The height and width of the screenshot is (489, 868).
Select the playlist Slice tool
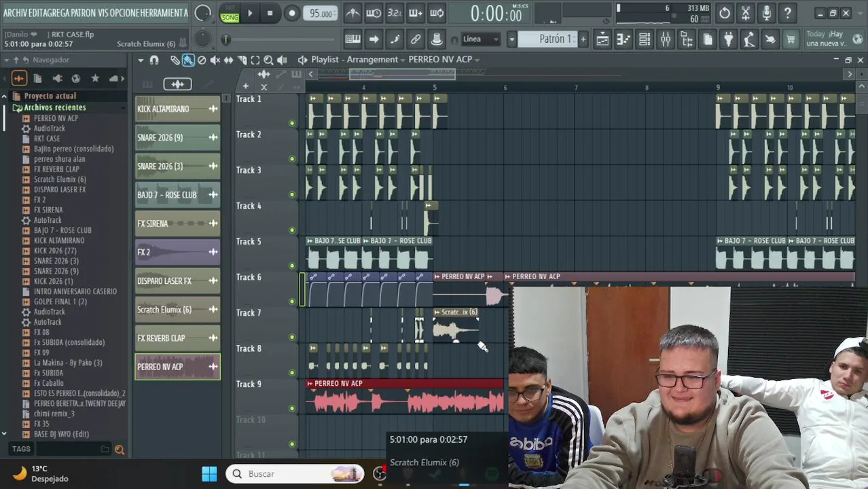242,60
